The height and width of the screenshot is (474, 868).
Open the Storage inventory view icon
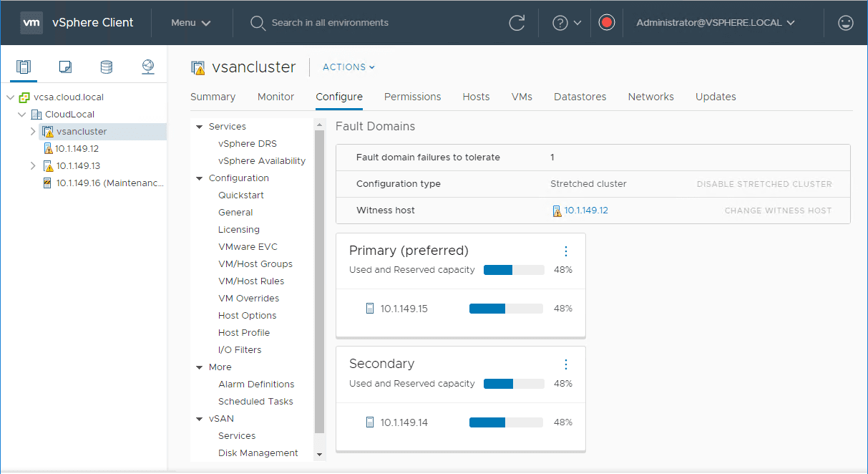coord(106,67)
